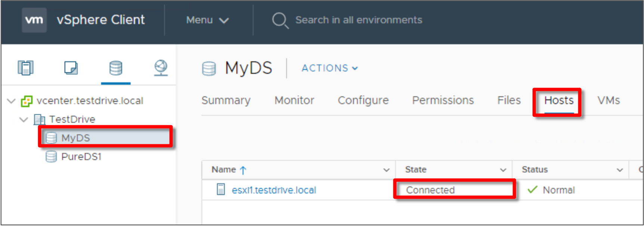Open the State column filter dropdown
This screenshot has height=226, width=644.
(503, 170)
